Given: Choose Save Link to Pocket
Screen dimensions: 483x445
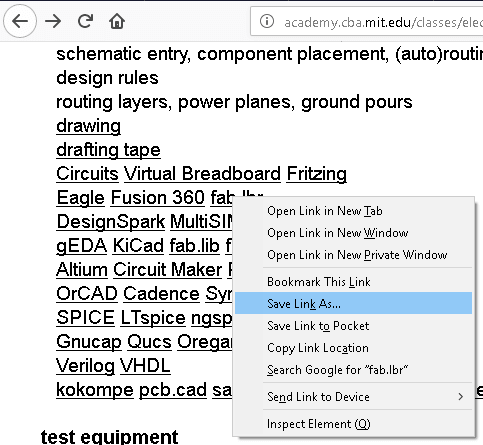Looking at the screenshot, I should pos(353,326).
